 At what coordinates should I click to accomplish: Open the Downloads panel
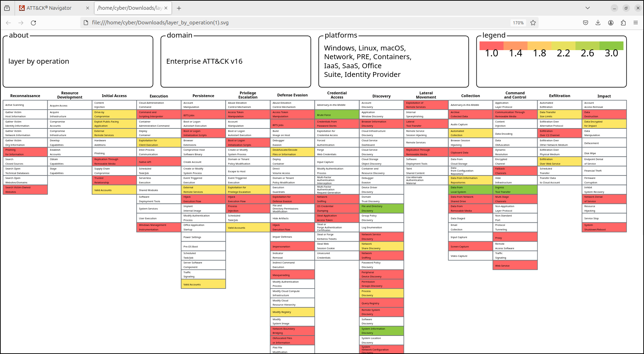click(x=598, y=23)
